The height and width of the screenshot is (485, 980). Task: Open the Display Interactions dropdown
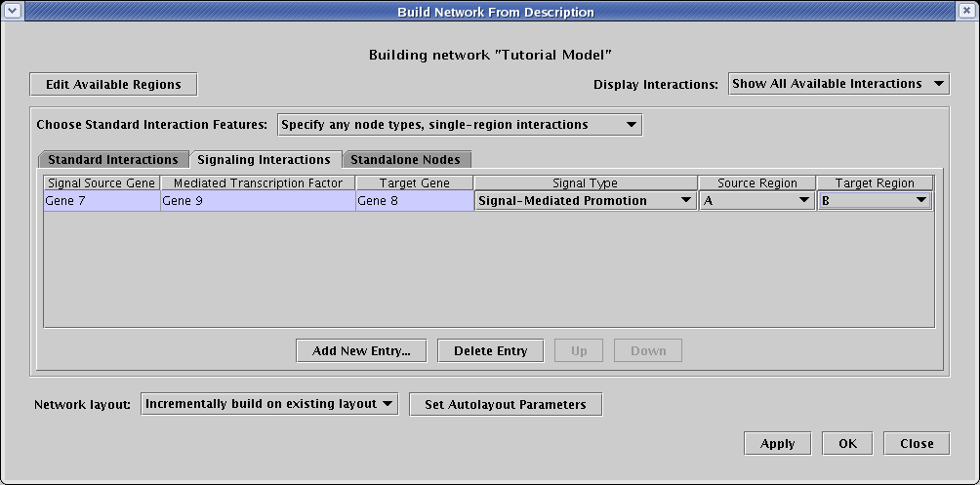(838, 84)
